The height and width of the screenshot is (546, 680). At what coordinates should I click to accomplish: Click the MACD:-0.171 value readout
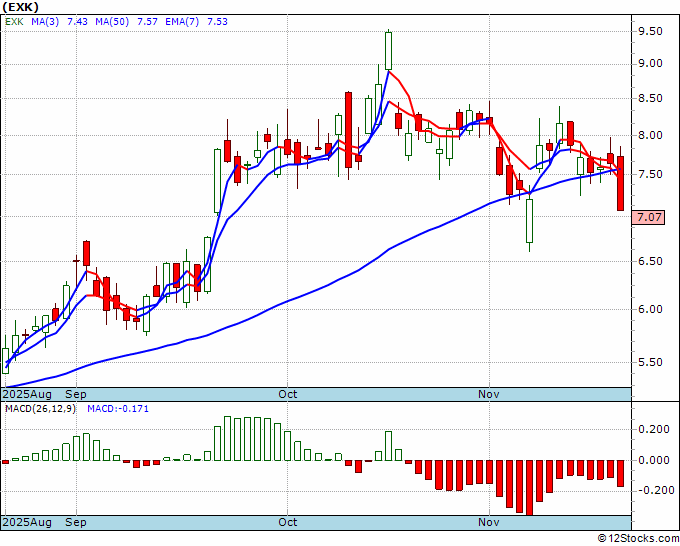click(x=118, y=409)
